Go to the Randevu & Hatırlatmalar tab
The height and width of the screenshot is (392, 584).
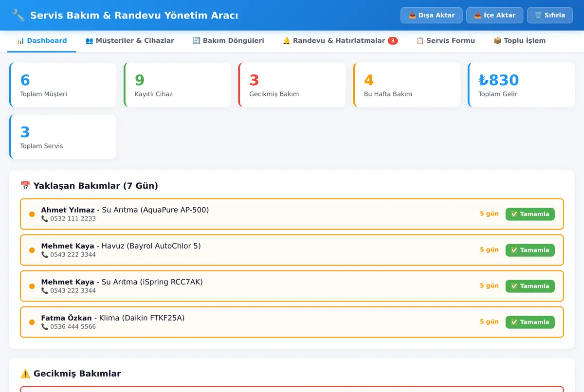coord(340,41)
